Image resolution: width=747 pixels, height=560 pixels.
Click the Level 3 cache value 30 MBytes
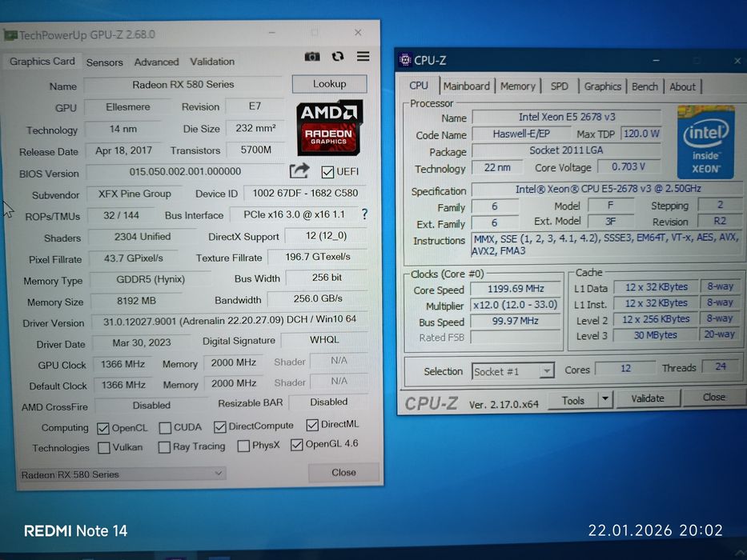pos(655,335)
